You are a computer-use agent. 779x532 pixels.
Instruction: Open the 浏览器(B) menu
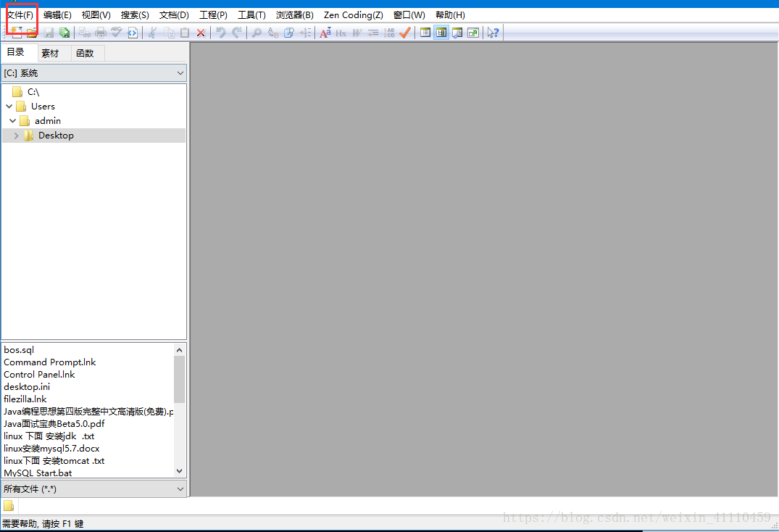point(295,15)
